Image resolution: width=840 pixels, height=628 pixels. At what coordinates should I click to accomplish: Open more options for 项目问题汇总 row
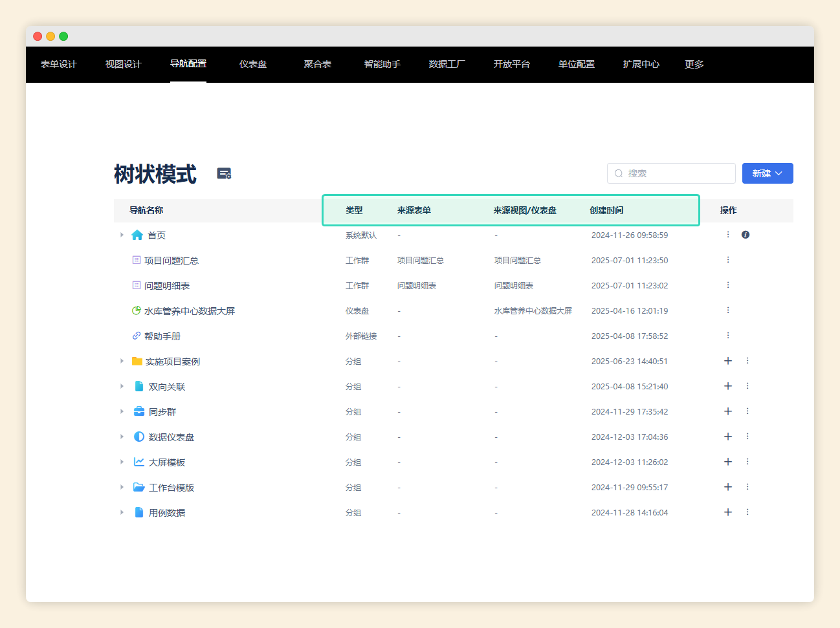pos(728,260)
